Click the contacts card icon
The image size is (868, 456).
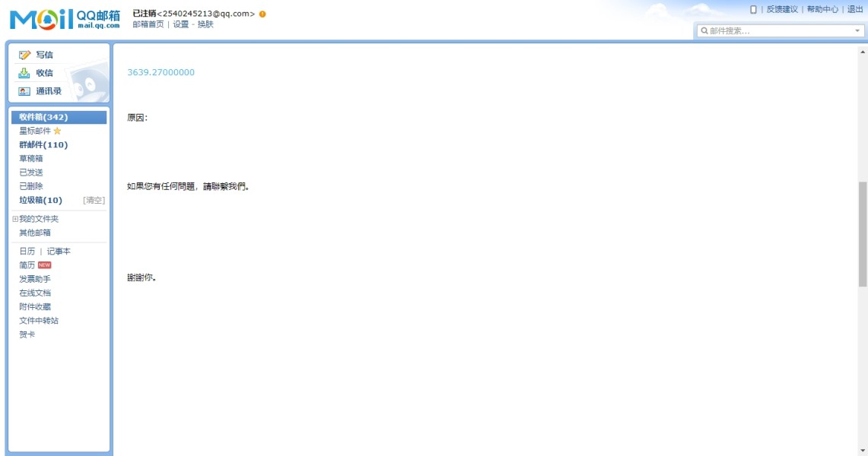[x=24, y=91]
